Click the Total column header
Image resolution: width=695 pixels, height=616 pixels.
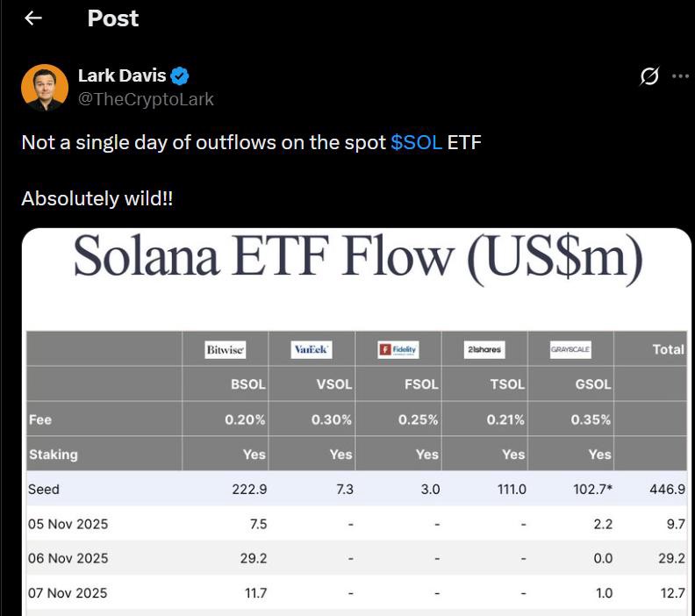coord(668,349)
